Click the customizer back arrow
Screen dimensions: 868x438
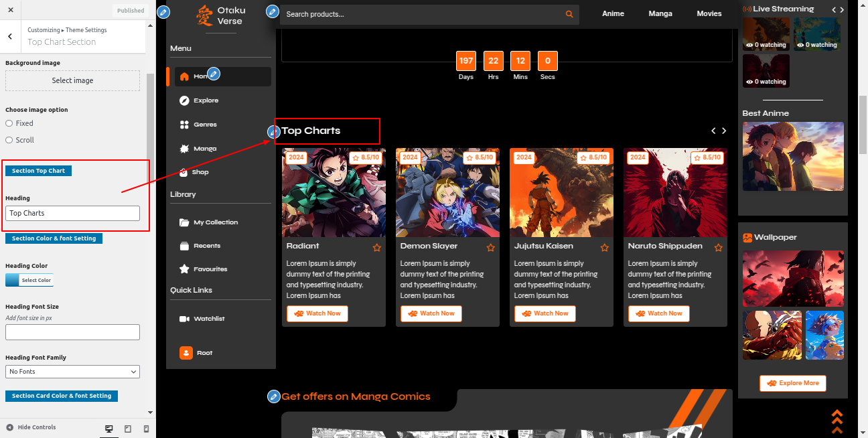click(10, 37)
